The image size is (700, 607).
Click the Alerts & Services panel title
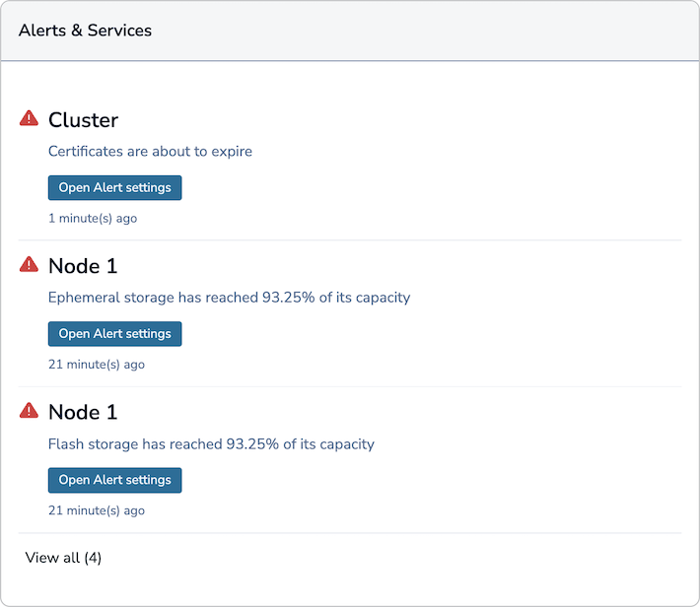pos(85,31)
